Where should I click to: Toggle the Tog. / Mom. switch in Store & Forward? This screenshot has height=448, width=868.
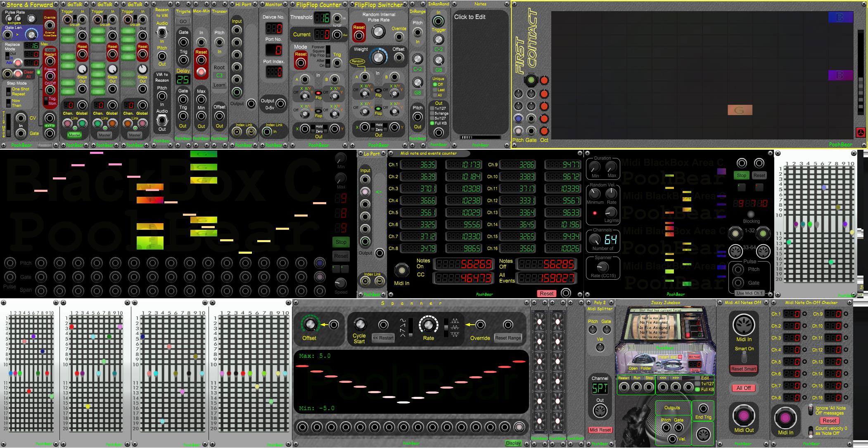46,100
